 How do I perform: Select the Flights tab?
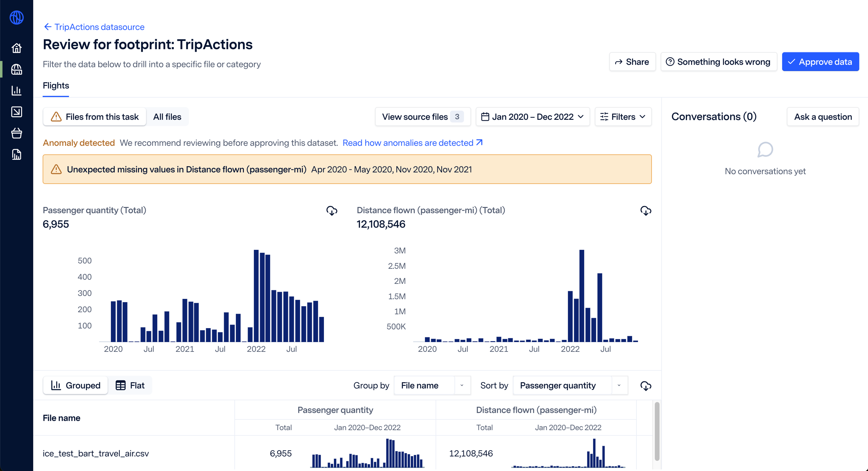[x=56, y=86]
